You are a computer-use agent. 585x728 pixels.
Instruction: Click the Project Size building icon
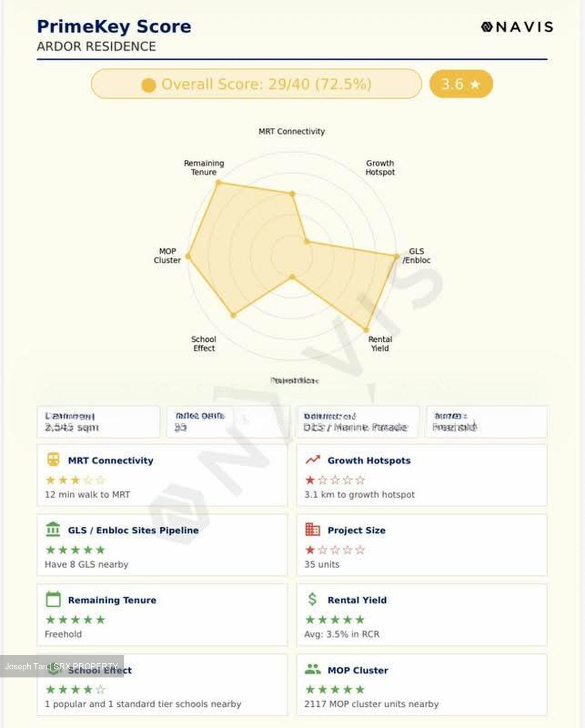click(x=312, y=529)
